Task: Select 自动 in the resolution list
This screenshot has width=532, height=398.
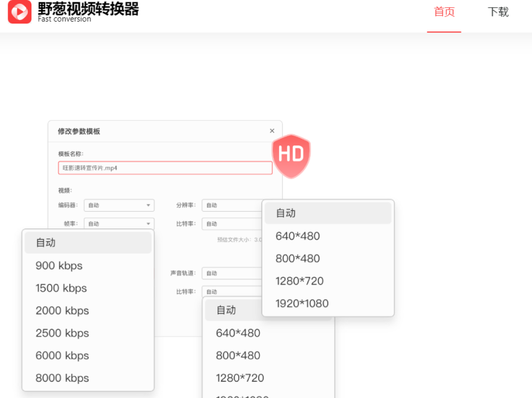Action: click(285, 213)
